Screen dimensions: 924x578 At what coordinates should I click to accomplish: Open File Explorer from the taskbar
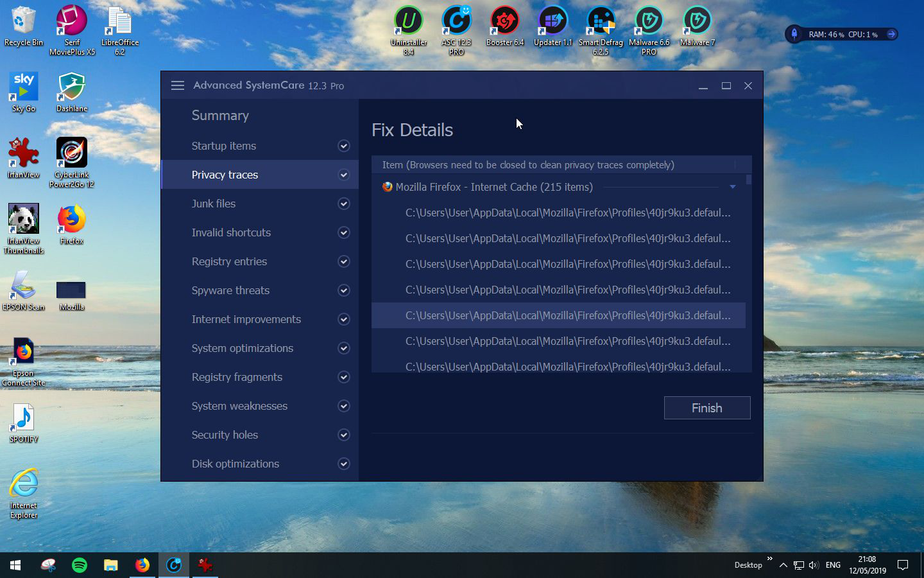coord(111,565)
